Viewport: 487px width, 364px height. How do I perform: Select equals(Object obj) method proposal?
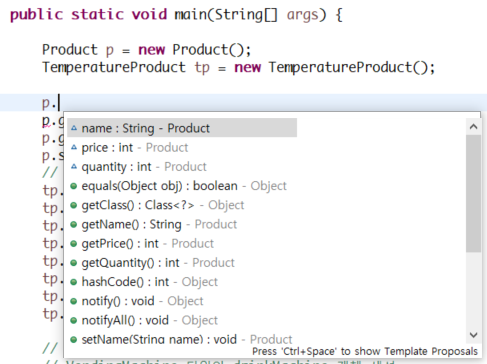179,186
